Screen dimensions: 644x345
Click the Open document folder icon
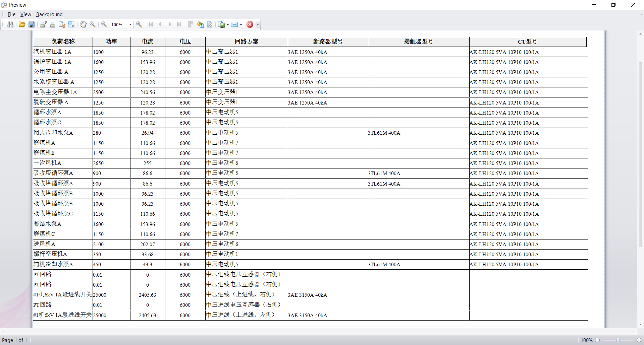click(x=22, y=24)
